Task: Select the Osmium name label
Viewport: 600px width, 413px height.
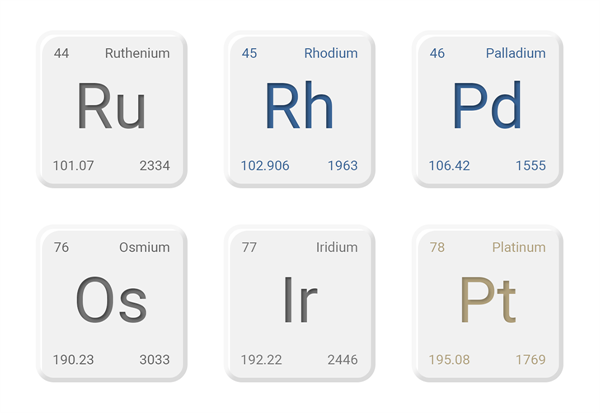Action: click(x=144, y=247)
